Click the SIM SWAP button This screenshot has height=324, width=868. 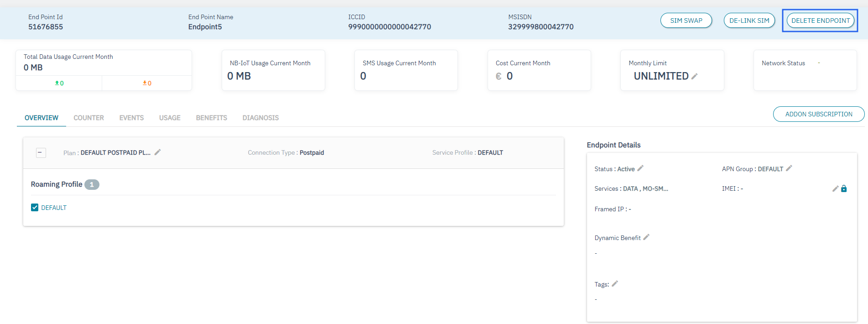point(686,21)
